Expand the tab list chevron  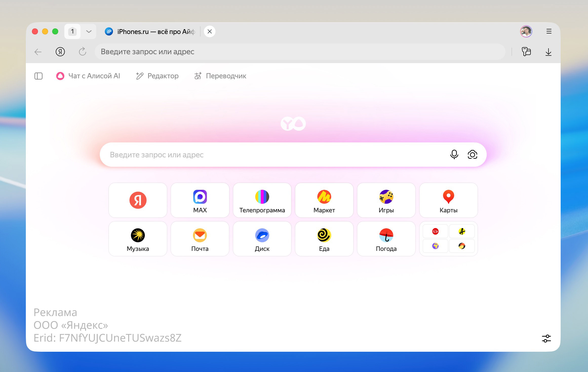tap(89, 31)
